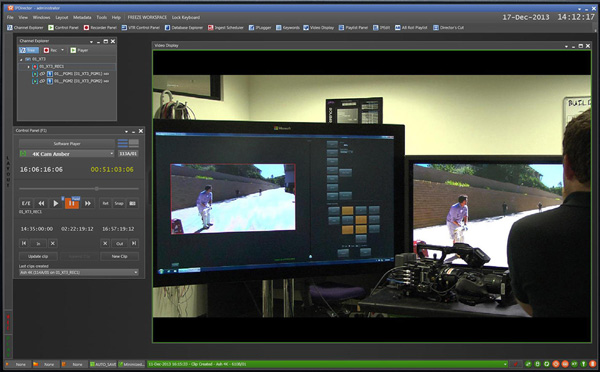Open the 4K Cam Amber clip dropdown

click(67, 153)
